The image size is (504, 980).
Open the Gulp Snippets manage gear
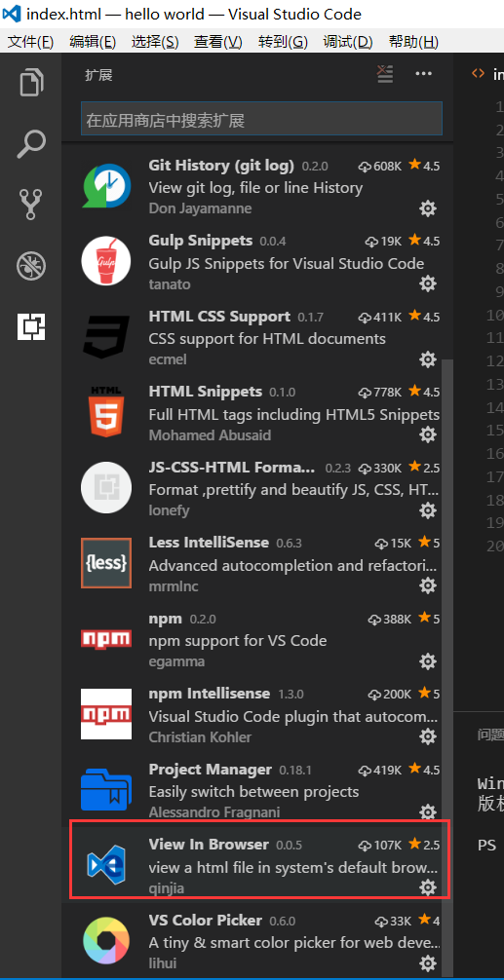(428, 283)
